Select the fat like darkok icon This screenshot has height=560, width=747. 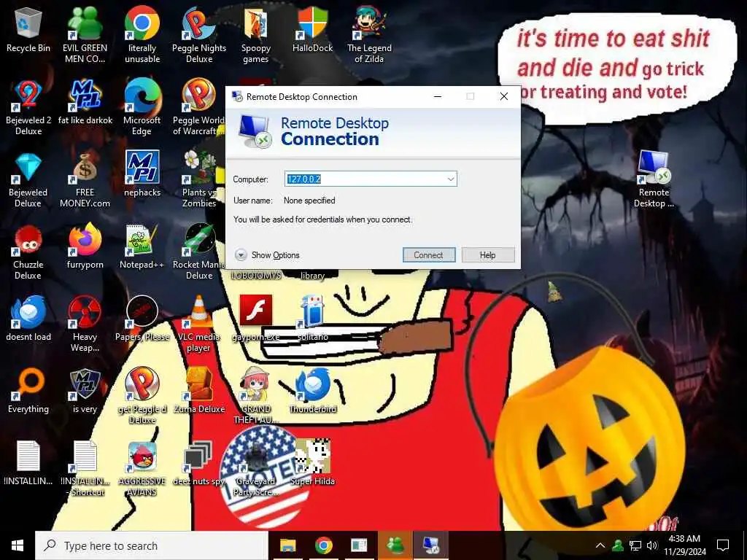(x=85, y=102)
